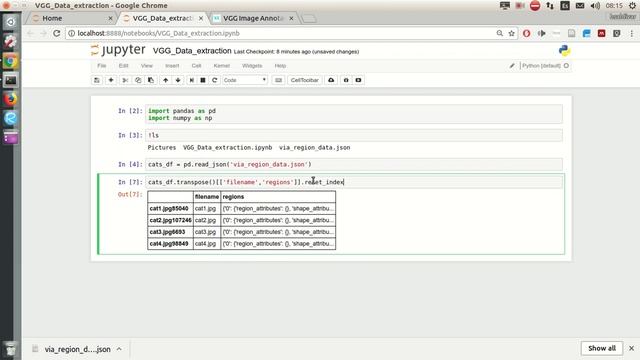Screen dimensions: 640x360
Task: Reload the page in Chrome
Action: pyautogui.click(x=56, y=33)
